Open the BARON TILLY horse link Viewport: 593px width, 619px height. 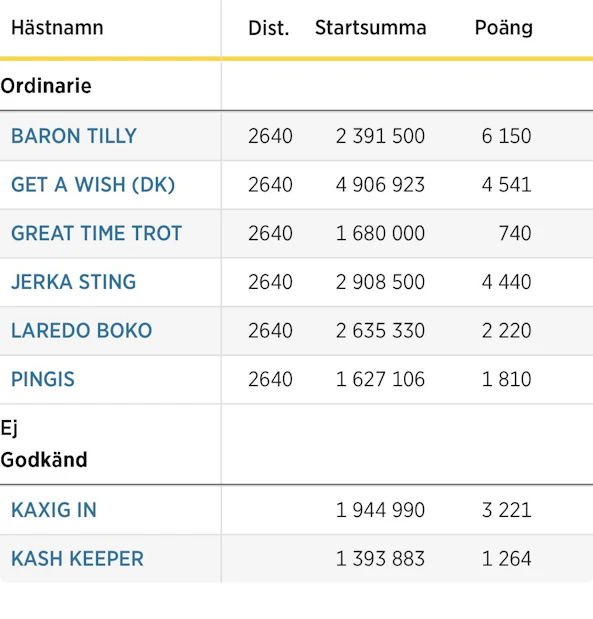(74, 136)
